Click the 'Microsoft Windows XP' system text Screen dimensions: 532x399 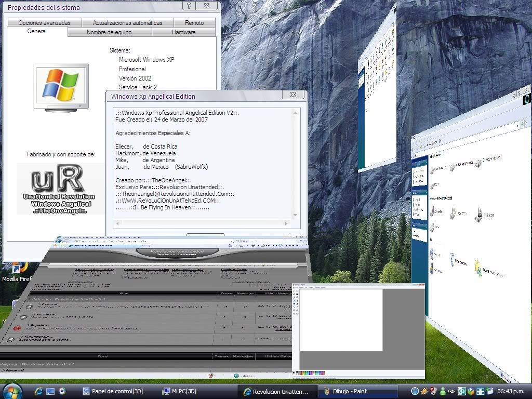[x=147, y=60]
